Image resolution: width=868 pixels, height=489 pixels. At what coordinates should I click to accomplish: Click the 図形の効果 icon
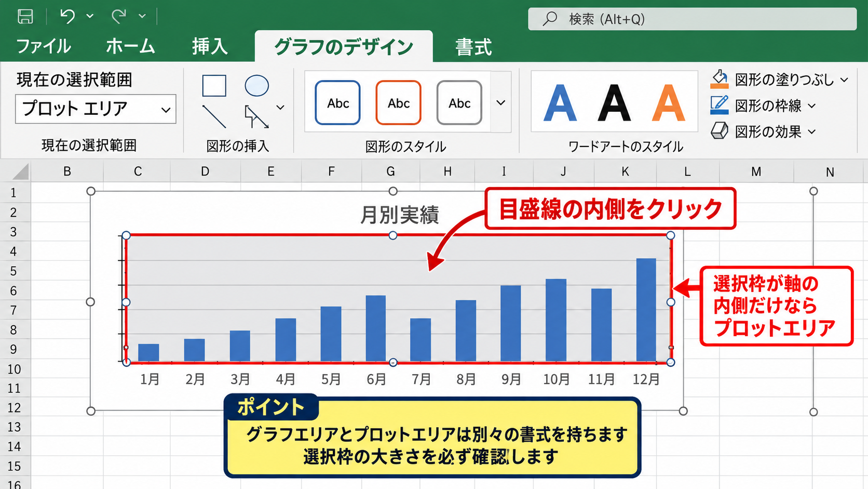coord(720,131)
